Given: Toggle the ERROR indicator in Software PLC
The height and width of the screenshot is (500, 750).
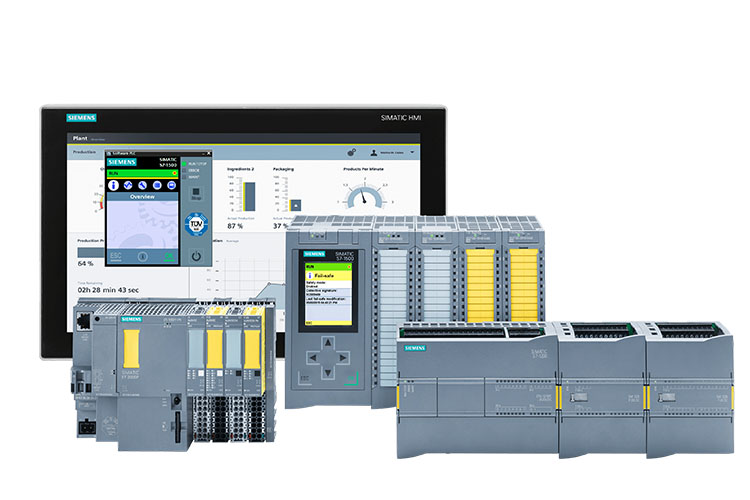Looking at the screenshot, I should click(x=184, y=170).
